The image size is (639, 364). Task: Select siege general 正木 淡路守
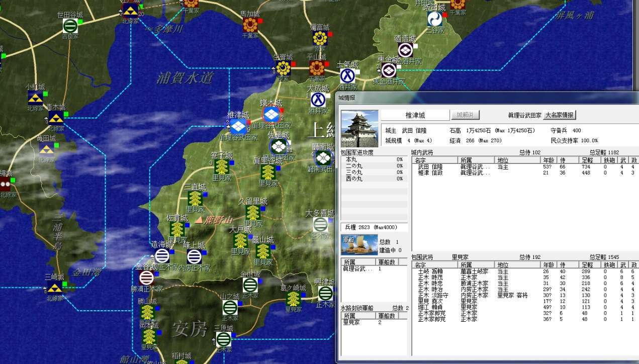click(x=525, y=296)
